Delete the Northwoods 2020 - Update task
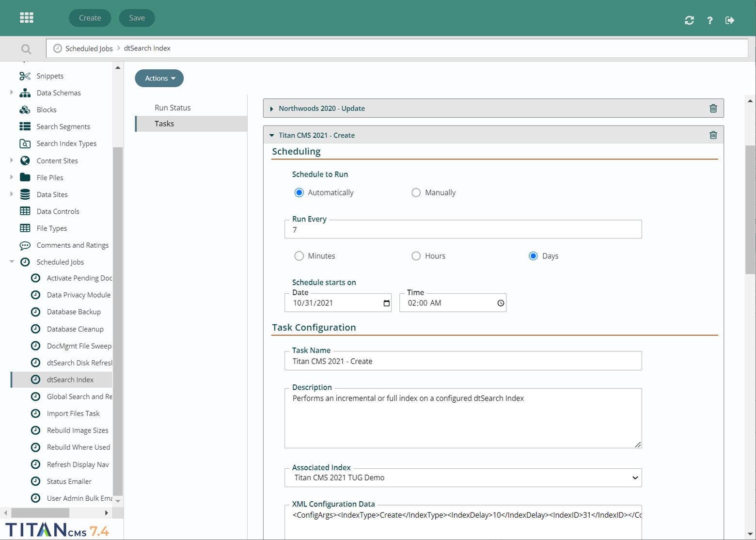Image resolution: width=756 pixels, height=540 pixels. [713, 109]
